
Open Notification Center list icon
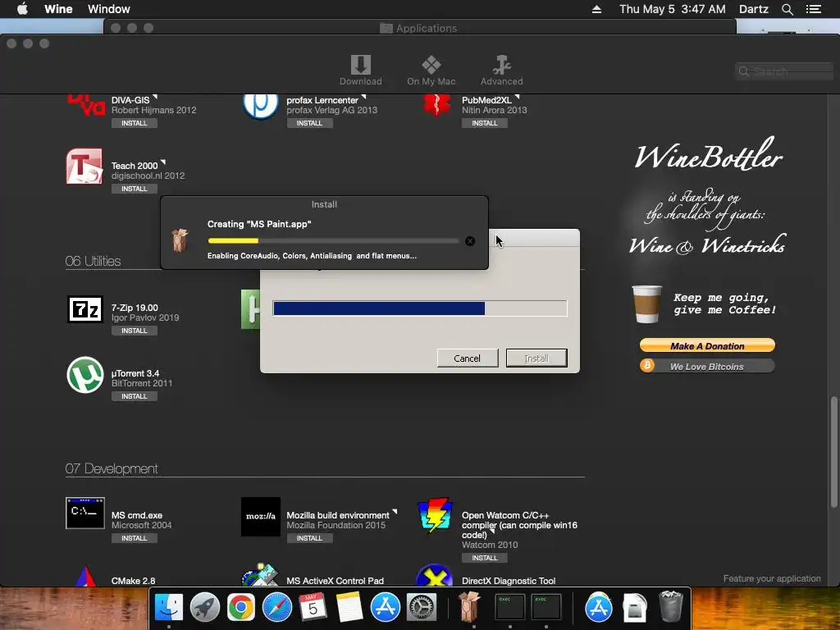(x=813, y=9)
